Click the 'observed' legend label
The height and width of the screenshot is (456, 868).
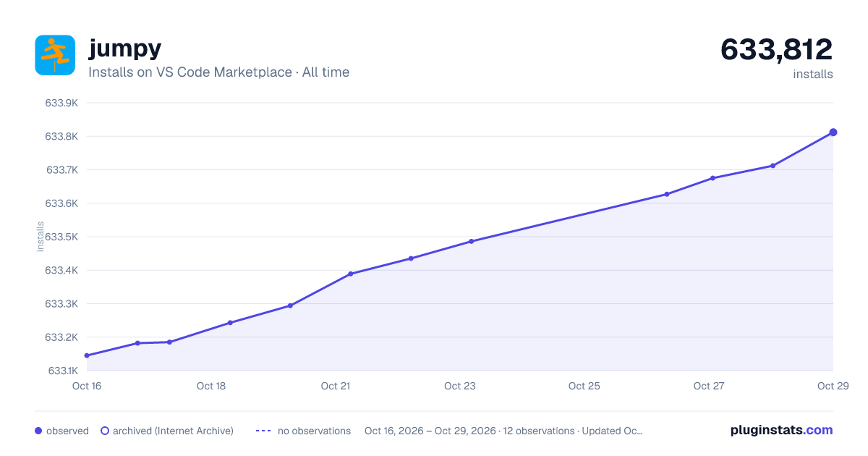coord(67,431)
